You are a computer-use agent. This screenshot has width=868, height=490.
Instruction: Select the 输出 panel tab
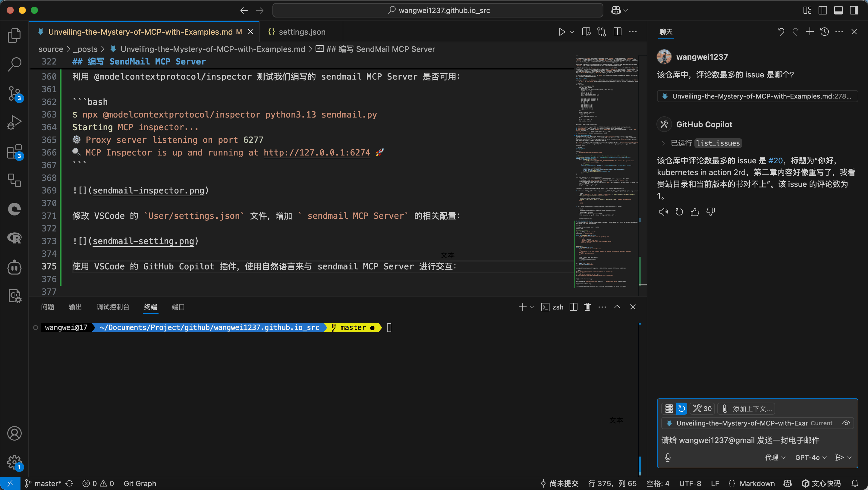(75, 307)
